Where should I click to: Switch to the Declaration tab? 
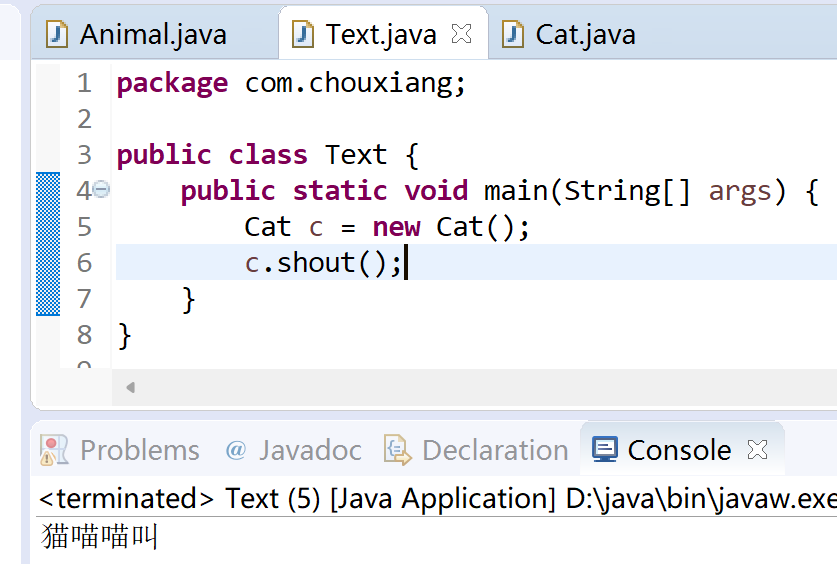click(495, 450)
